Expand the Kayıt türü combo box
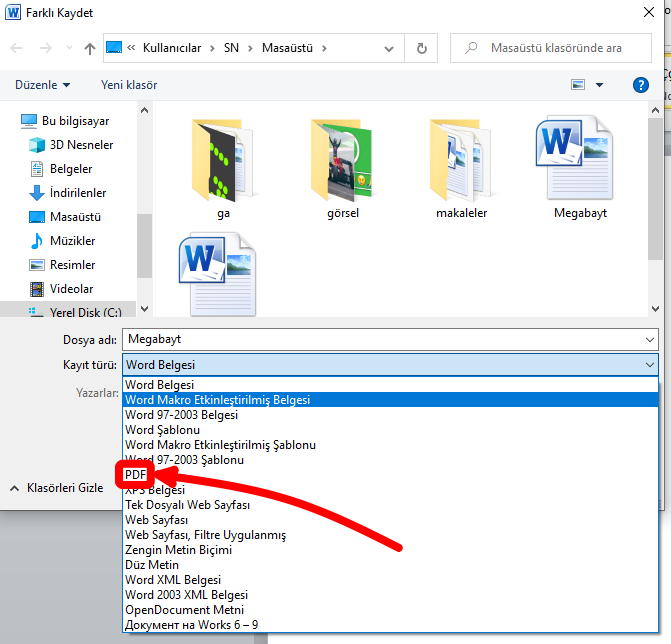The width and height of the screenshot is (671, 644). coord(390,365)
